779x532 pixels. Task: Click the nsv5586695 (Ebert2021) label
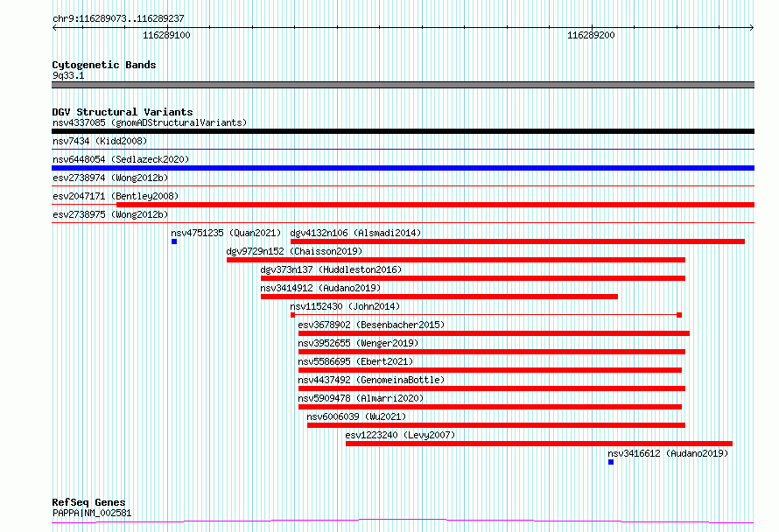click(x=355, y=361)
